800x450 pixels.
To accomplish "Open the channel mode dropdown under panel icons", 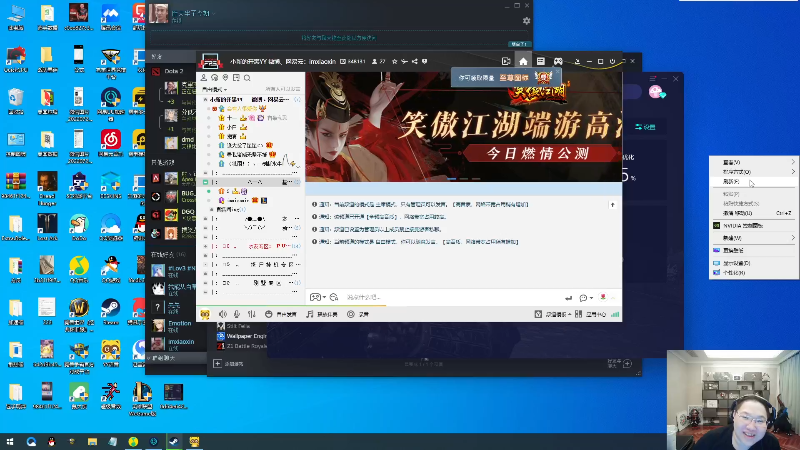I will (x=215, y=89).
